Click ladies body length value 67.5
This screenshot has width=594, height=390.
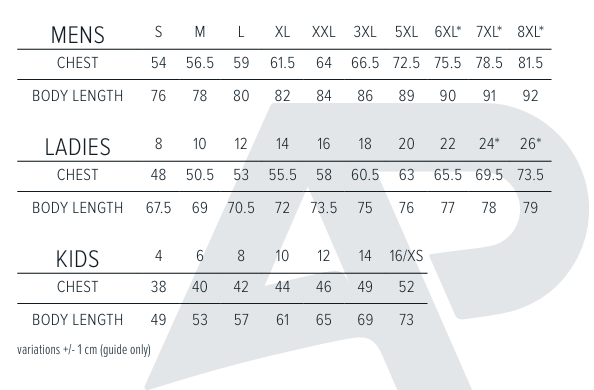pyautogui.click(x=158, y=208)
